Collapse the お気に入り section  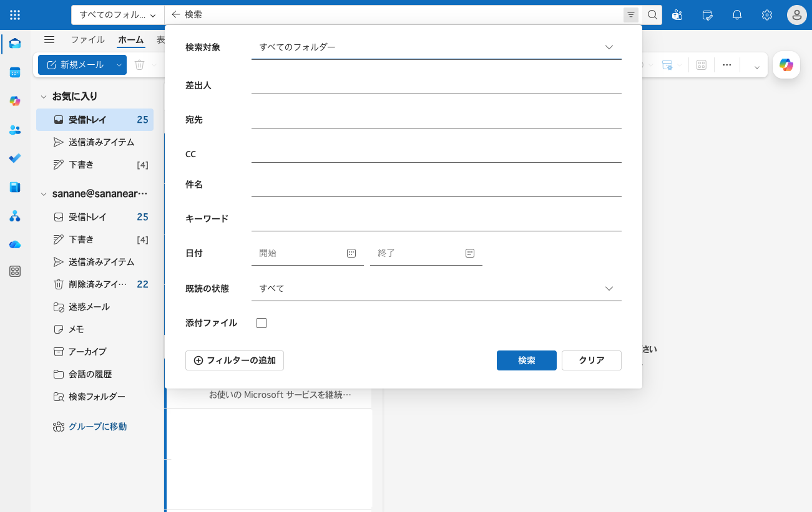click(x=44, y=97)
